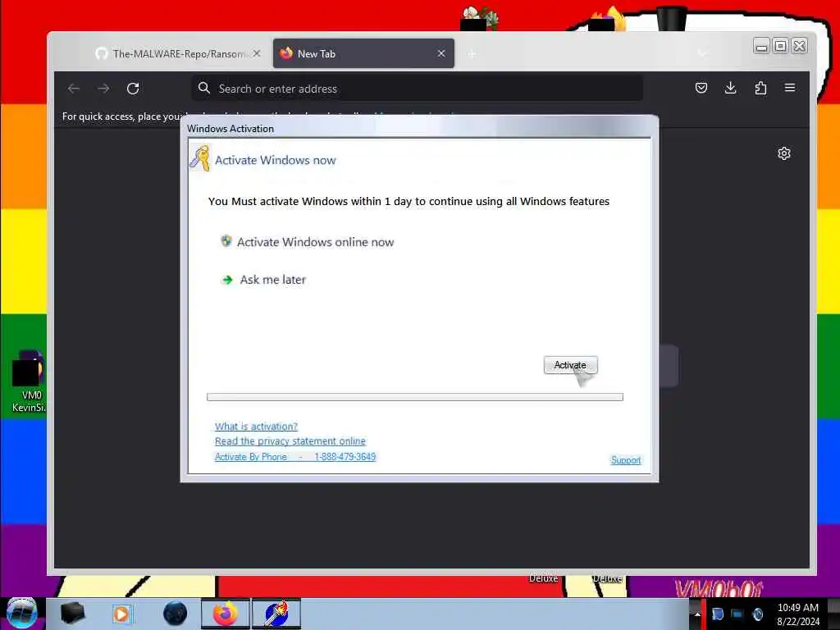The image size is (840, 630).
Task: Click the flag tray icon
Action: coord(717,614)
